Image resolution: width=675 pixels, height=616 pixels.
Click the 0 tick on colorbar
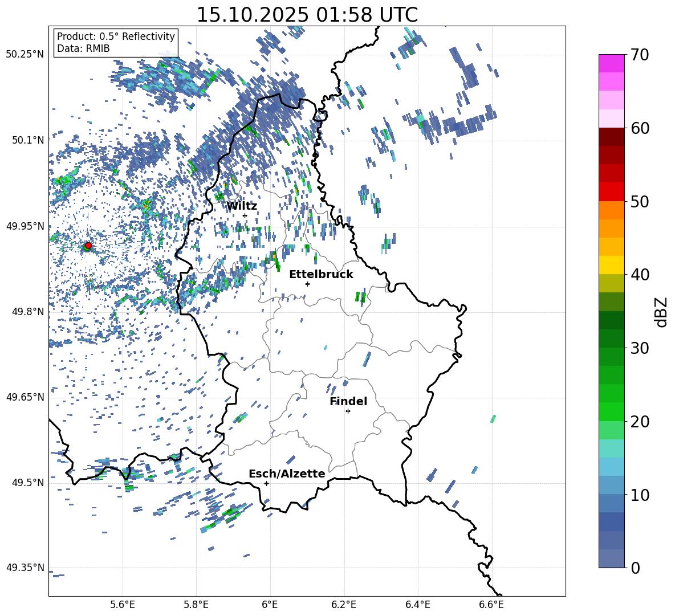tap(635, 568)
